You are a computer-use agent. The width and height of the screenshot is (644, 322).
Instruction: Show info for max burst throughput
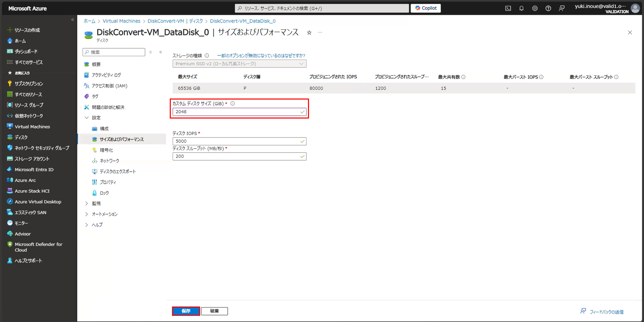(616, 77)
